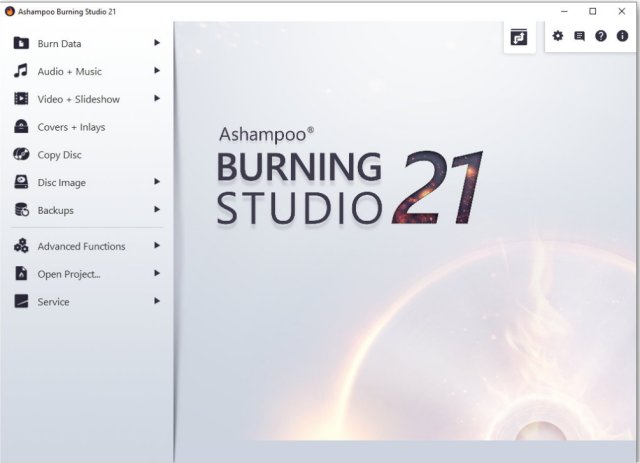Click the Backups database icon
Screen dimensions: 640x463
pyautogui.click(x=22, y=209)
